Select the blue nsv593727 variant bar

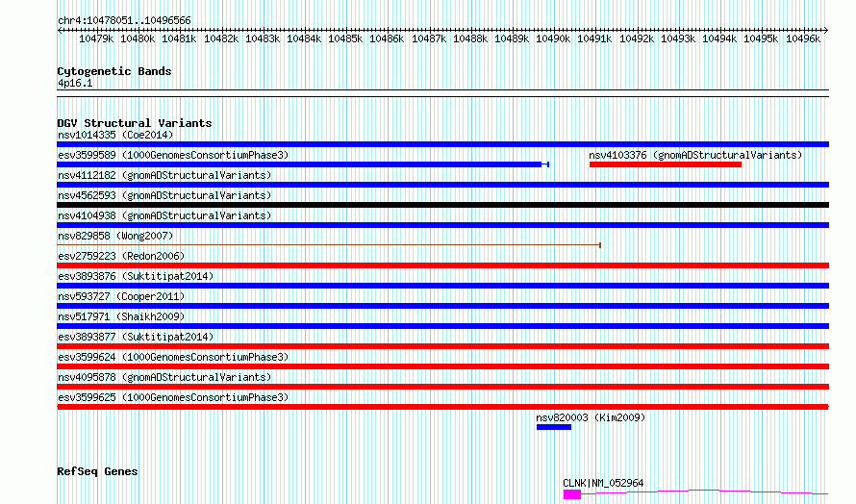tap(442, 306)
